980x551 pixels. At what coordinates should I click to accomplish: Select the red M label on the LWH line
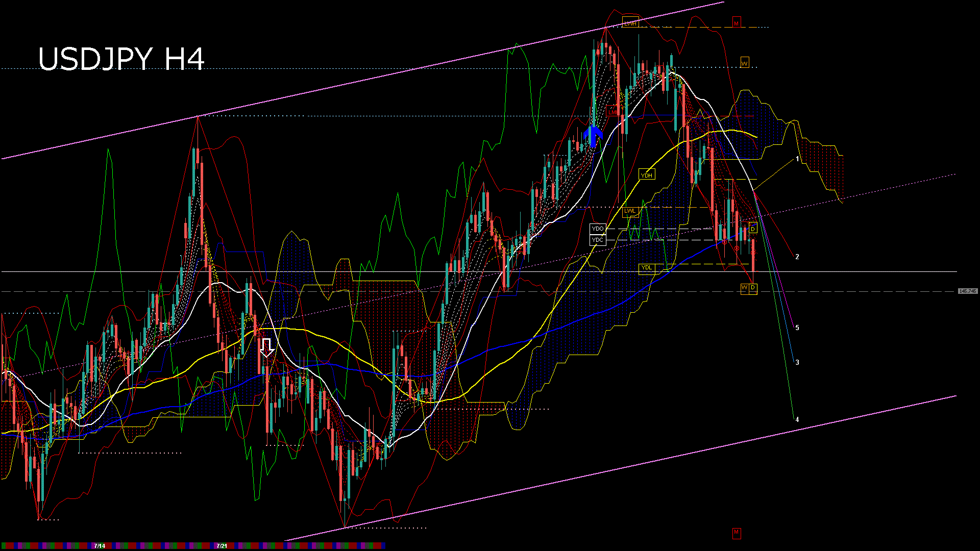736,23
